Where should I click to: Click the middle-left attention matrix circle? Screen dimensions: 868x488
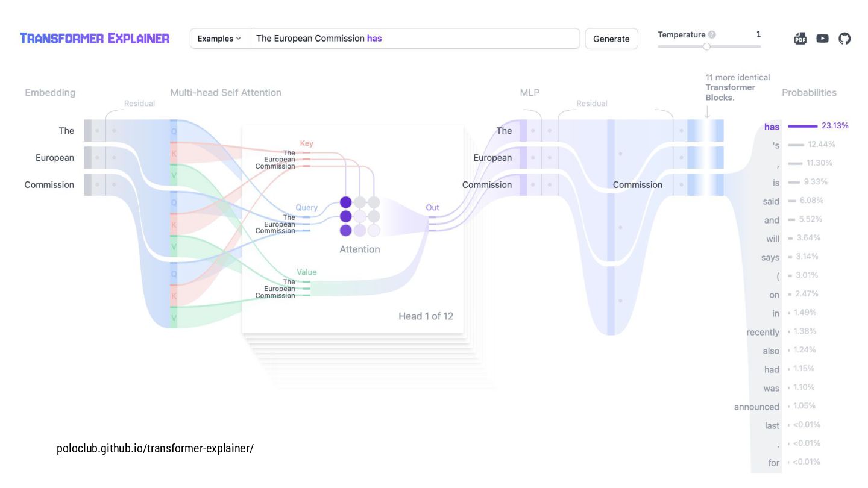coord(345,216)
